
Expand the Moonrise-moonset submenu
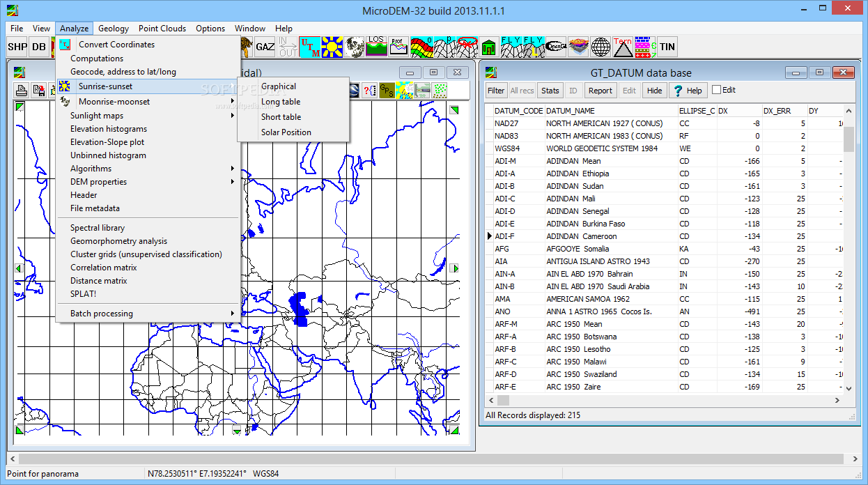pyautogui.click(x=114, y=102)
